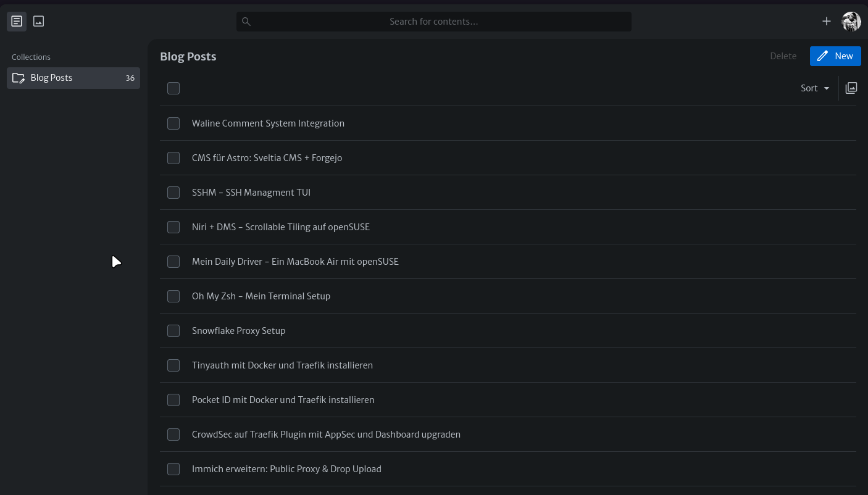
Task: Check the Niri + DMS entry
Action: tap(173, 227)
